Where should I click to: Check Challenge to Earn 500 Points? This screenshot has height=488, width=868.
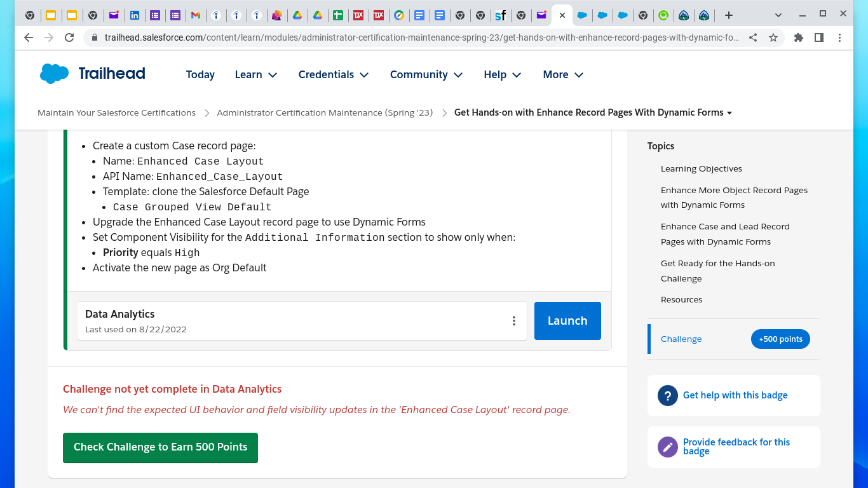tap(160, 447)
